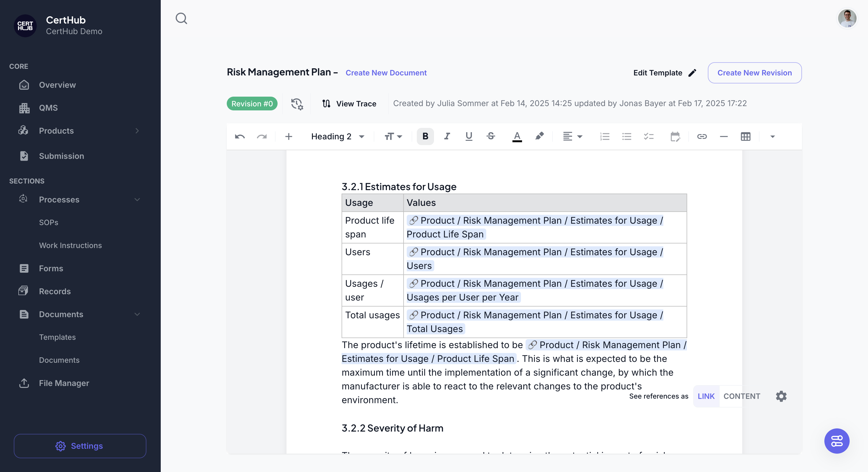The width and height of the screenshot is (868, 472).
Task: Click the Create New Revision button
Action: (x=754, y=73)
